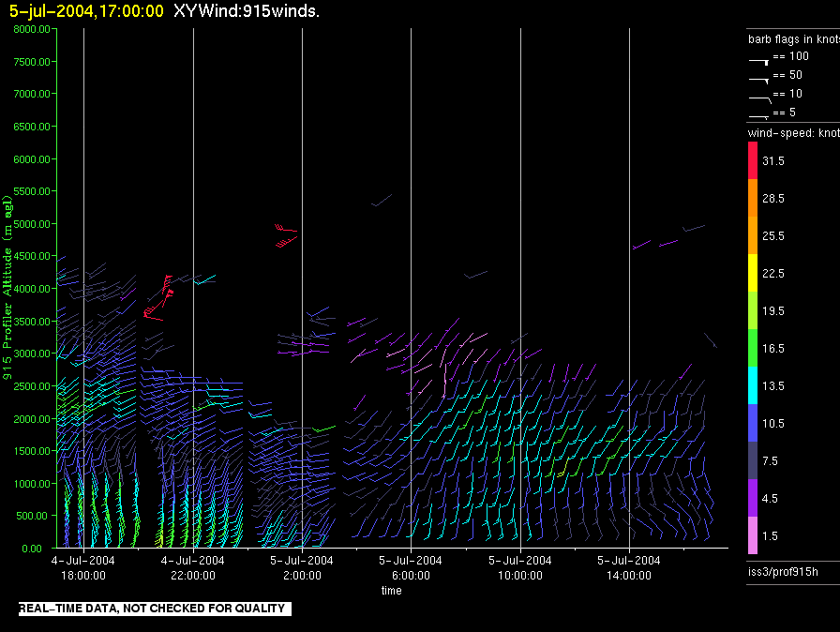Click the 6500.00 altitude axis value
This screenshot has height=632, width=840.
tap(32, 127)
